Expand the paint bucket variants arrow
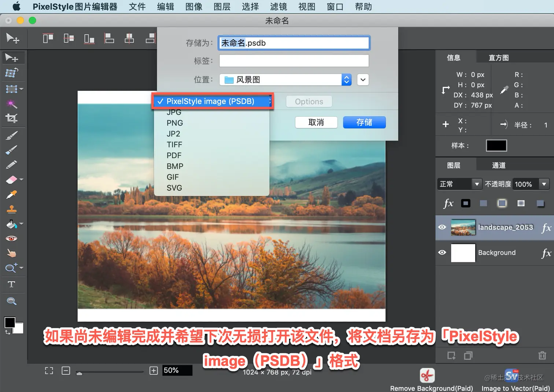The height and width of the screenshot is (392, 554). [x=21, y=223]
